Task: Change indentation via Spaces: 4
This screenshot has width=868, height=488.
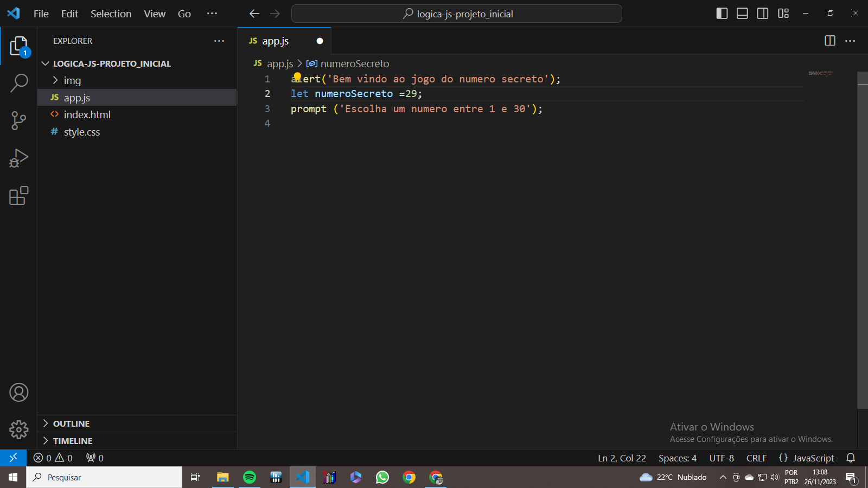Action: 678,458
